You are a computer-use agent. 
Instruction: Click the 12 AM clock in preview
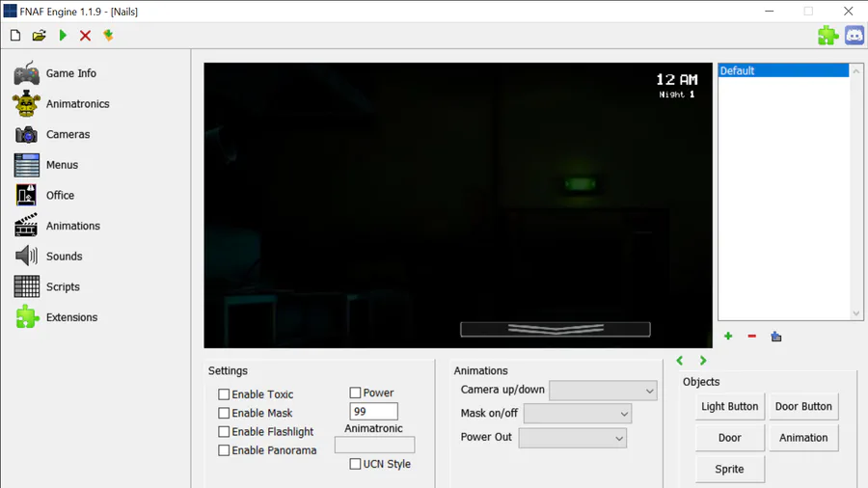[676, 80]
